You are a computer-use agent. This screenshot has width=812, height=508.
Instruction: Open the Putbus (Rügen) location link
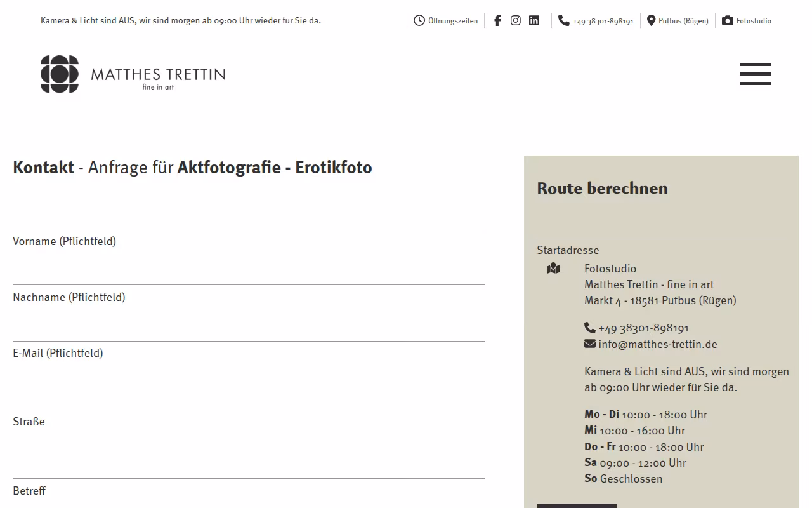tap(683, 21)
